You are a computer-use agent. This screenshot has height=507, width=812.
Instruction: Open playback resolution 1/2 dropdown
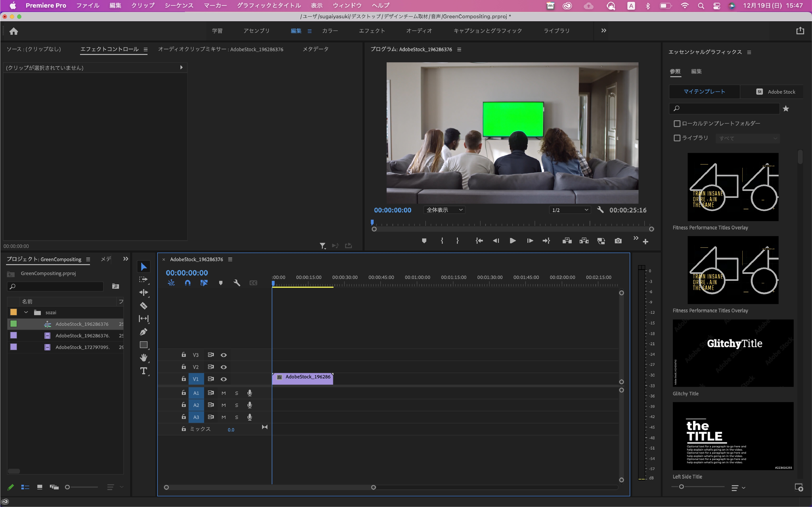(570, 210)
